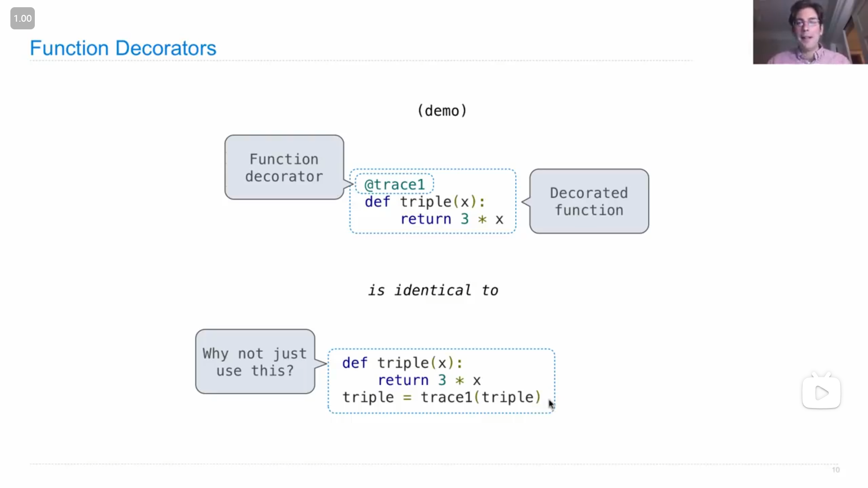Click the word 'def' in the upper code
The image size is (868, 488).
pos(377,202)
